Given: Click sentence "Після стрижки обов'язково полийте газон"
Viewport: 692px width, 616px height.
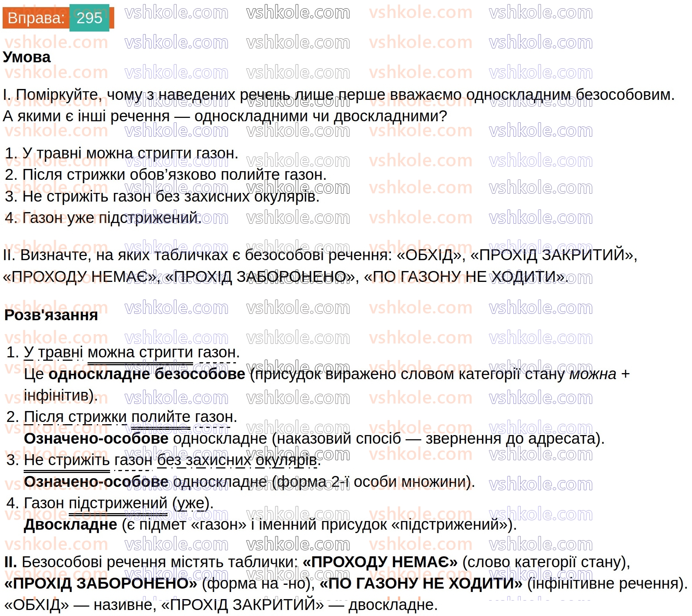Looking at the screenshot, I should [x=166, y=175].
